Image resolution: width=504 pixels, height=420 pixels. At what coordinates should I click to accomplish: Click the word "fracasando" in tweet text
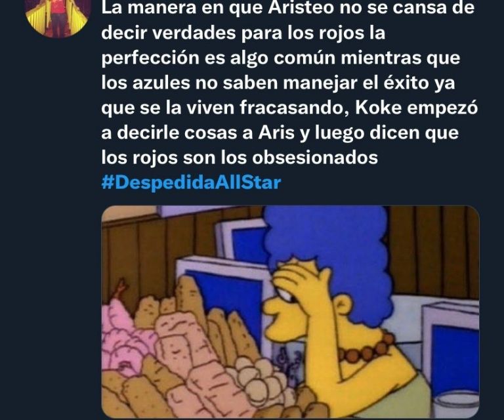pyautogui.click(x=295, y=108)
